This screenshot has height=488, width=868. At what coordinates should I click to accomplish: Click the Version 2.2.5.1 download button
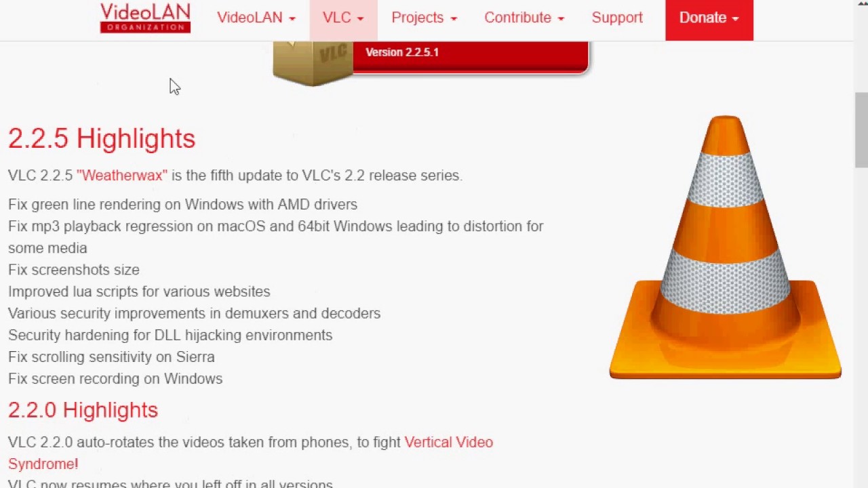coord(471,56)
